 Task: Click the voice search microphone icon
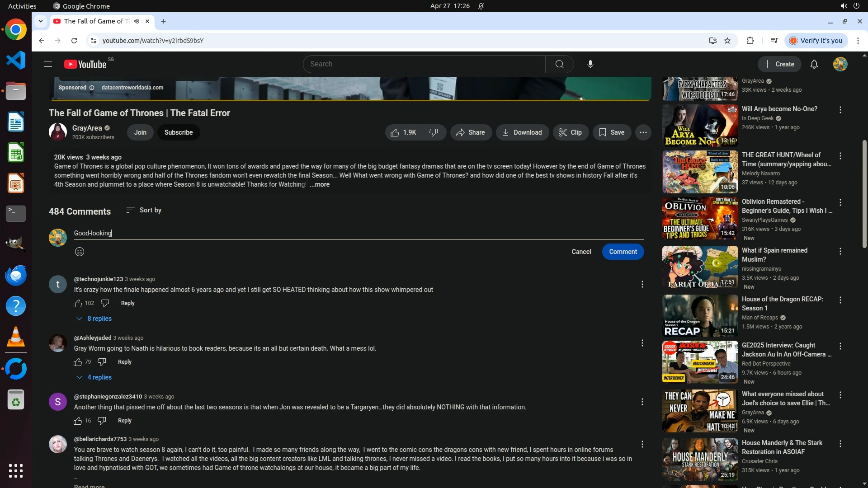[590, 64]
